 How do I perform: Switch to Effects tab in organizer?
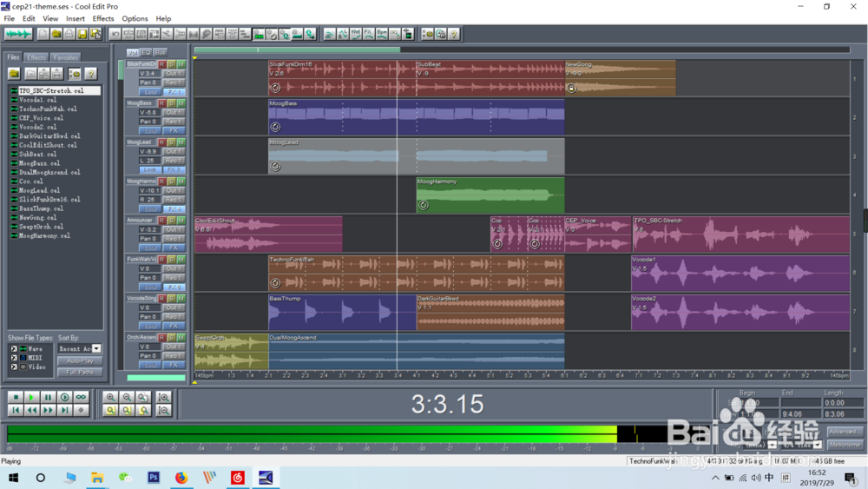pos(36,57)
